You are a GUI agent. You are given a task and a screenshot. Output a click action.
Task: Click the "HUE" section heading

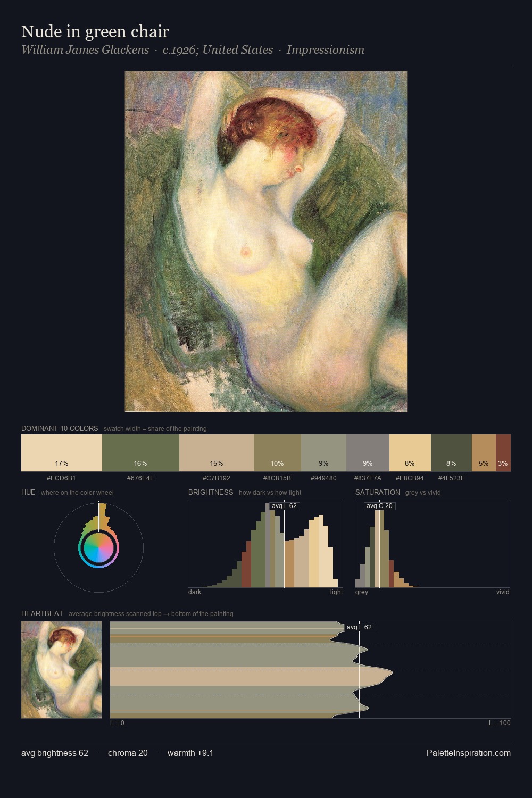point(28,492)
